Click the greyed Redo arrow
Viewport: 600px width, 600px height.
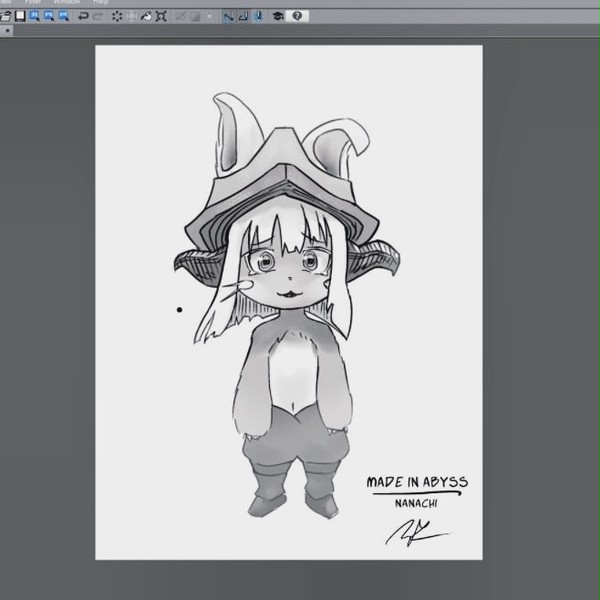pos(98,16)
